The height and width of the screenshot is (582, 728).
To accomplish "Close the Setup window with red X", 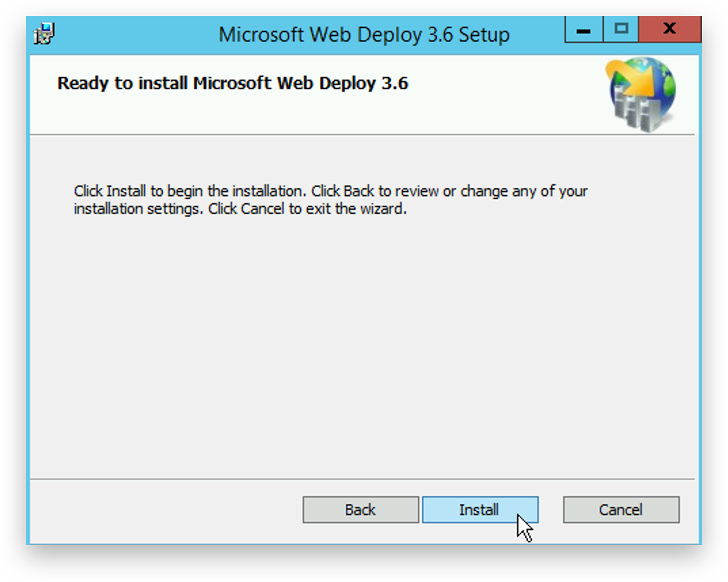I will click(669, 30).
